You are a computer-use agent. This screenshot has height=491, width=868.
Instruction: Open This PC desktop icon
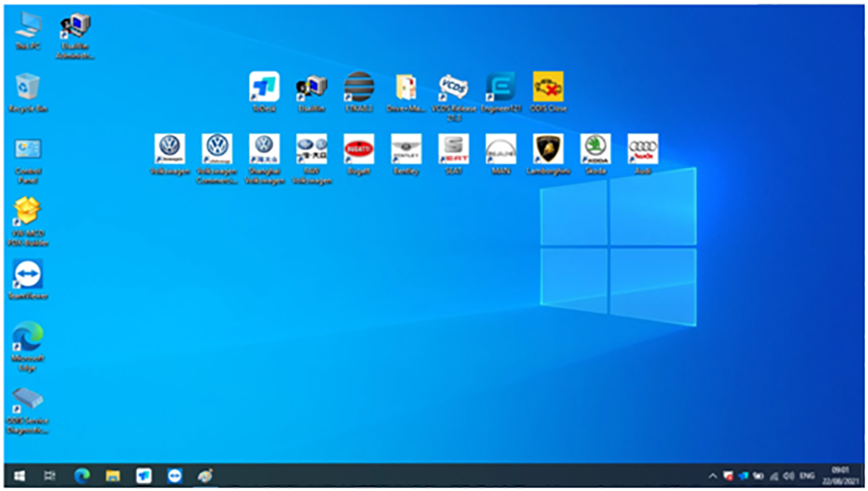28,31
